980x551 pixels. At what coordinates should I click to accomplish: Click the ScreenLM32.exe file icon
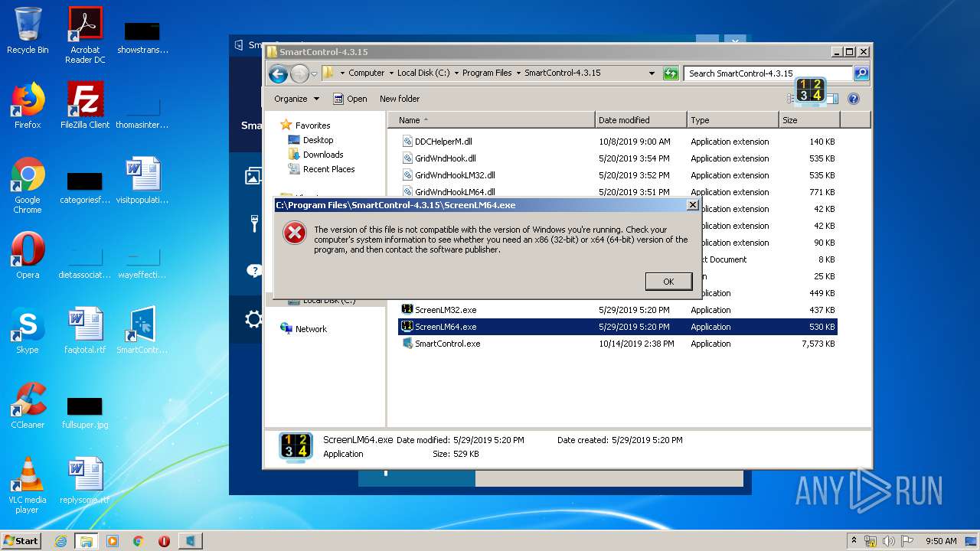[x=407, y=310]
